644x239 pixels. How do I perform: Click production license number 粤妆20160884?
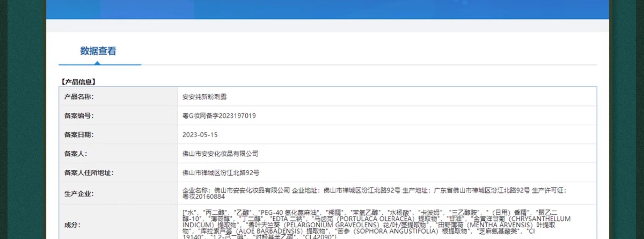204,197
